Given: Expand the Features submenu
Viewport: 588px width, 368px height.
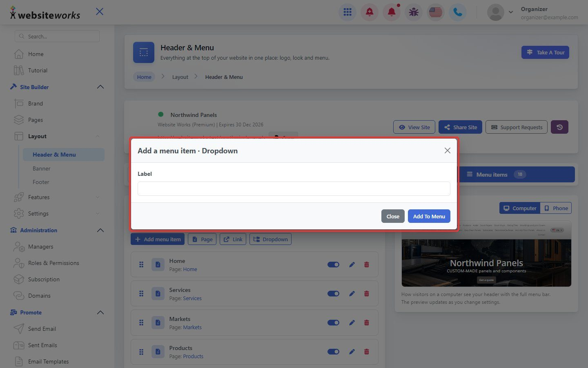Looking at the screenshot, I should [x=98, y=197].
